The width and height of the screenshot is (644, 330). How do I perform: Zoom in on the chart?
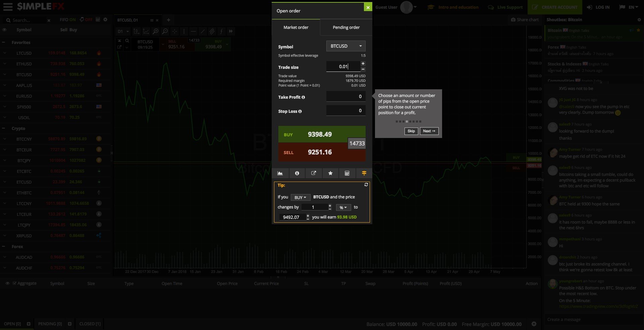click(156, 31)
